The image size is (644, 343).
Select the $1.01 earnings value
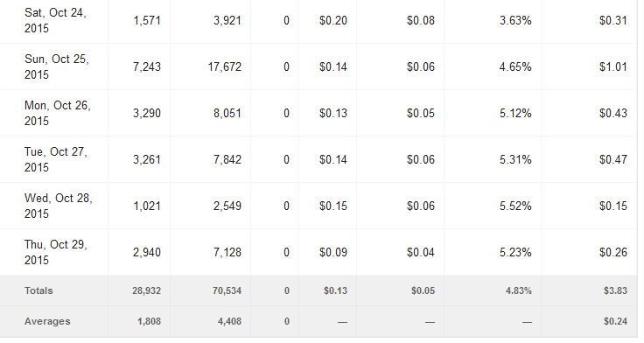click(x=612, y=67)
